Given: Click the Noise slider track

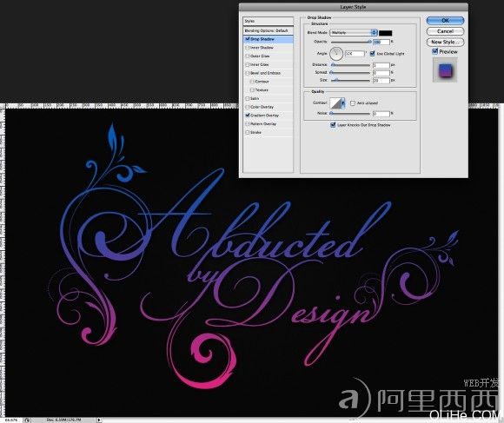Looking at the screenshot, I should (x=351, y=114).
